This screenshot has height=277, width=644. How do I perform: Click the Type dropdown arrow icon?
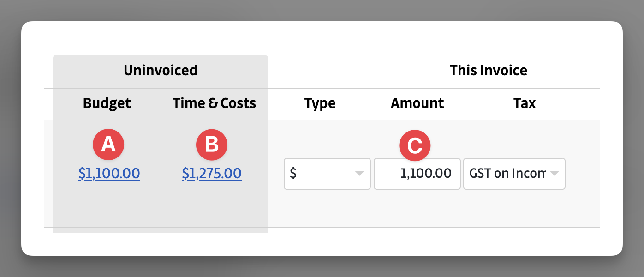tap(359, 174)
